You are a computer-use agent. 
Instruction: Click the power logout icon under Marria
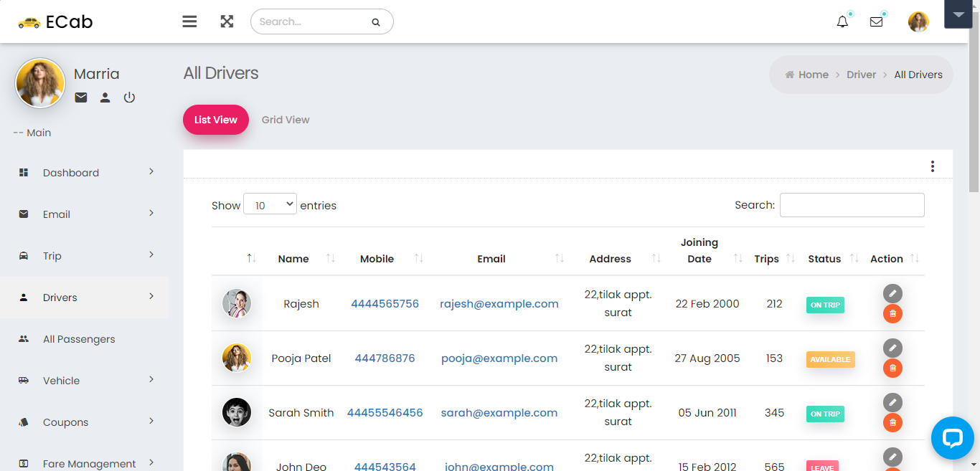click(x=129, y=97)
